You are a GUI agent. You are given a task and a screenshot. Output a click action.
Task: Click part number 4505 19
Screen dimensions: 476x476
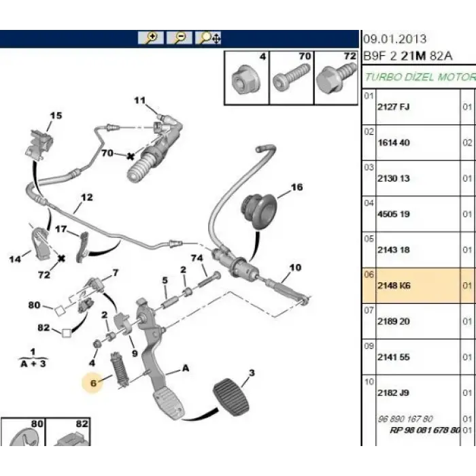394,214
